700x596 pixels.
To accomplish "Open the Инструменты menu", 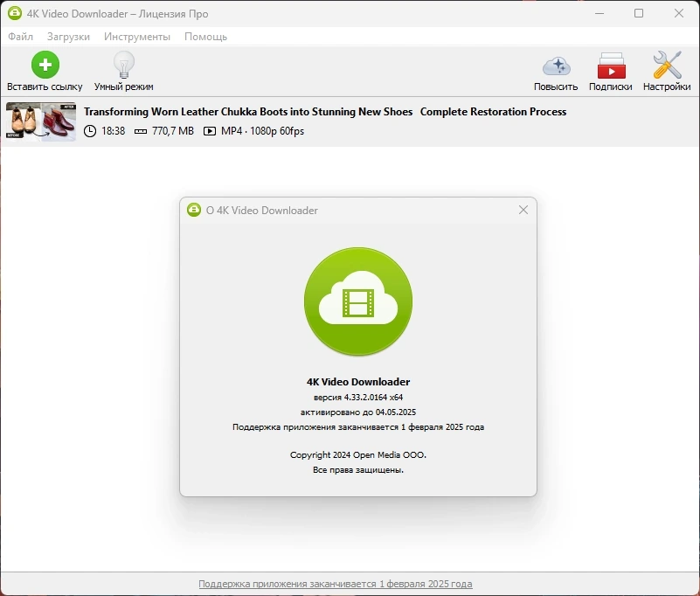I will tap(137, 37).
